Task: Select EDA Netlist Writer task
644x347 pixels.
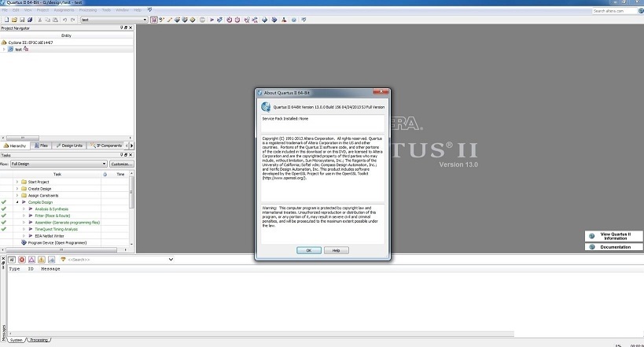Action: (50, 236)
